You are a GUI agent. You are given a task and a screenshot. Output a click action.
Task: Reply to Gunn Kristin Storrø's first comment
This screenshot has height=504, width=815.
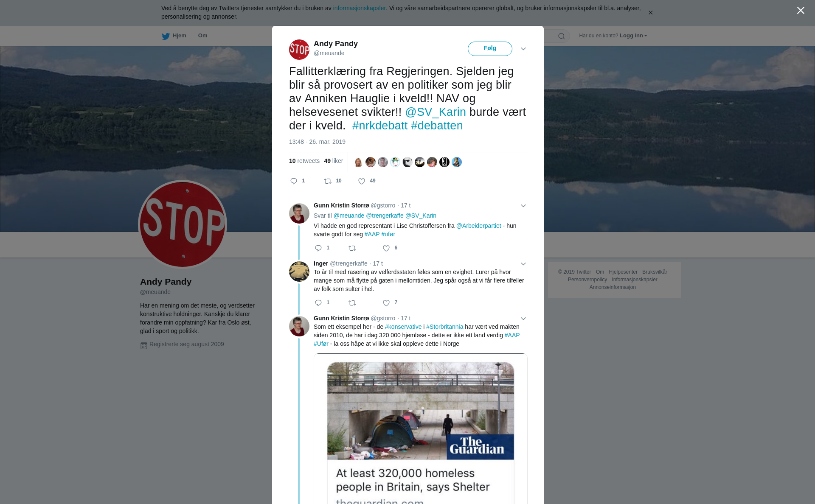click(318, 248)
